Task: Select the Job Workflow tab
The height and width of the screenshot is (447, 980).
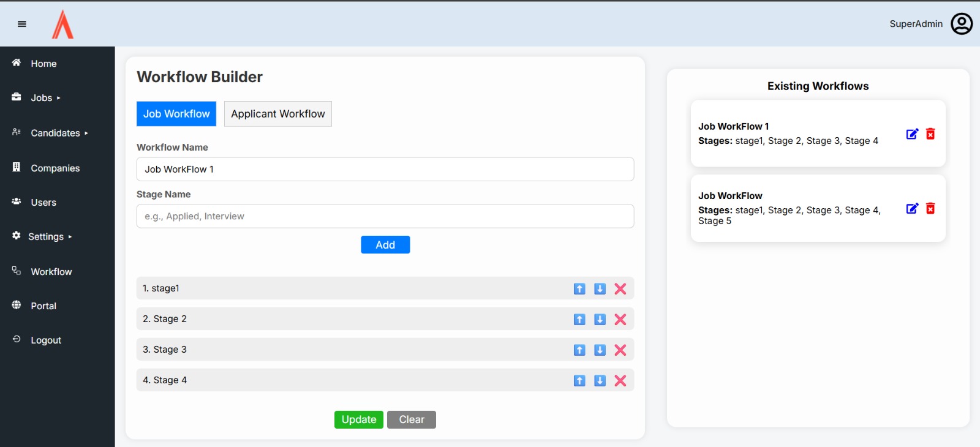Action: [x=176, y=114]
